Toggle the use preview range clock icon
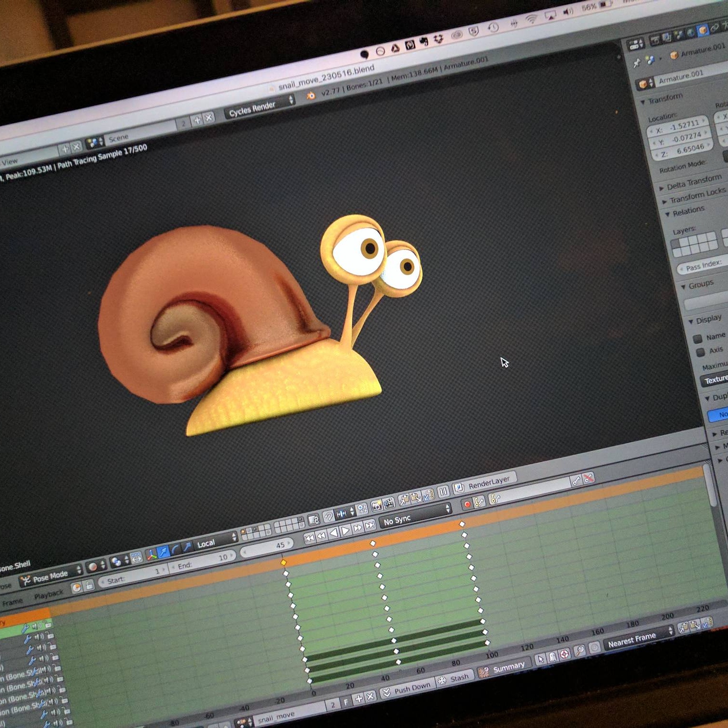The image size is (728, 728). [77, 588]
